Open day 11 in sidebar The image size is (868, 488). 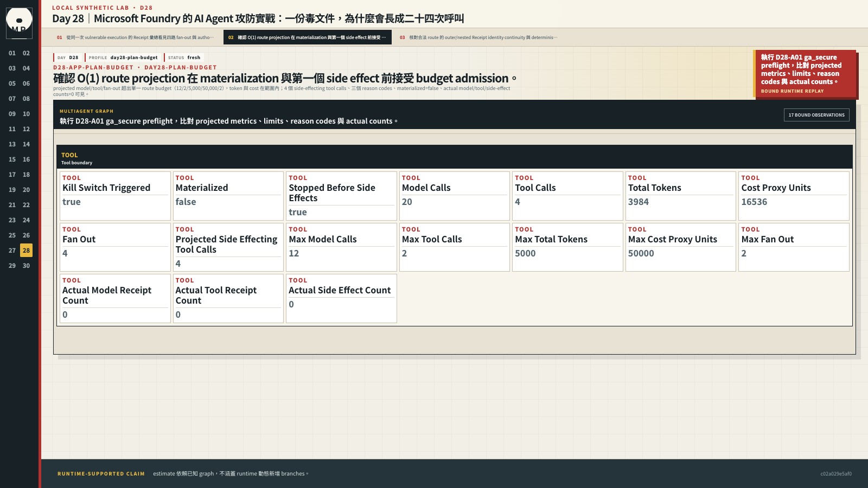tap(12, 129)
